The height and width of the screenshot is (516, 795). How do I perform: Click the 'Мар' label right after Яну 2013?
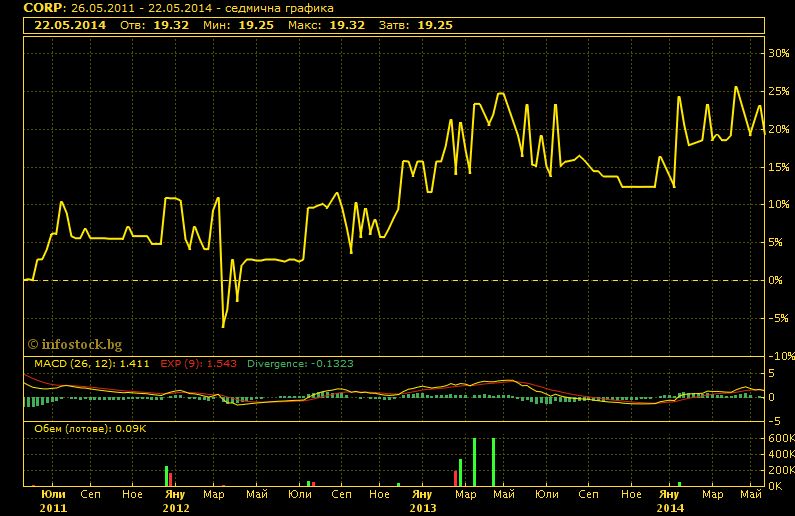pyautogui.click(x=465, y=494)
